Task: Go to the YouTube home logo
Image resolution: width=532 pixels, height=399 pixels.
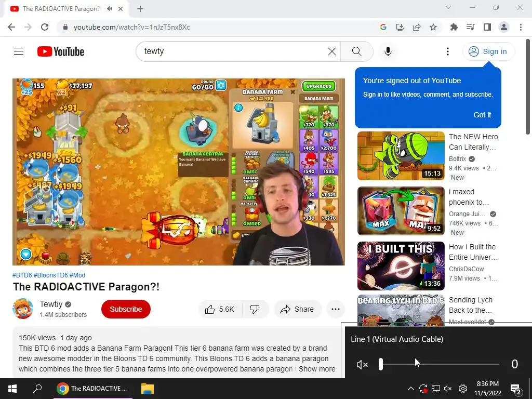Action: [61, 51]
